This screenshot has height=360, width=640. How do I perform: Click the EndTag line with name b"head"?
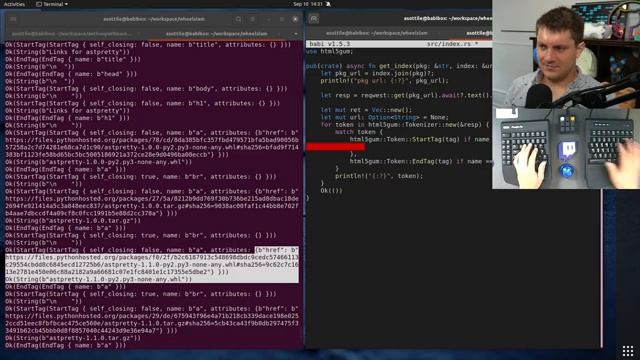71,74
